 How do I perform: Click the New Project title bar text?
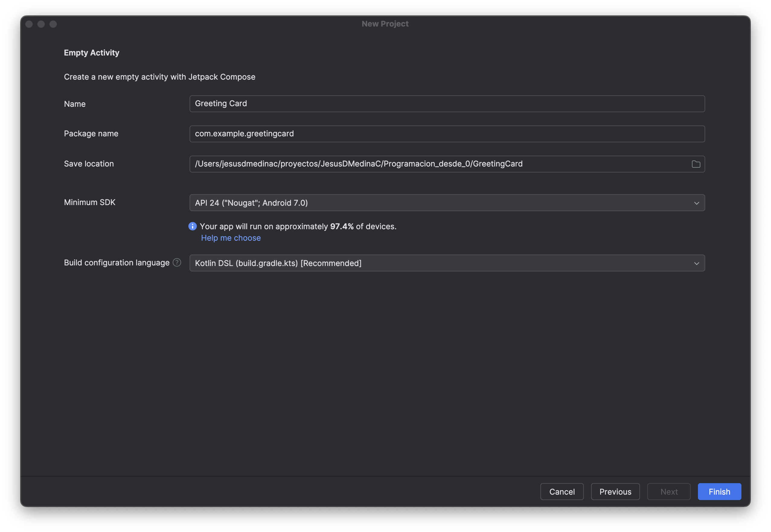(385, 24)
